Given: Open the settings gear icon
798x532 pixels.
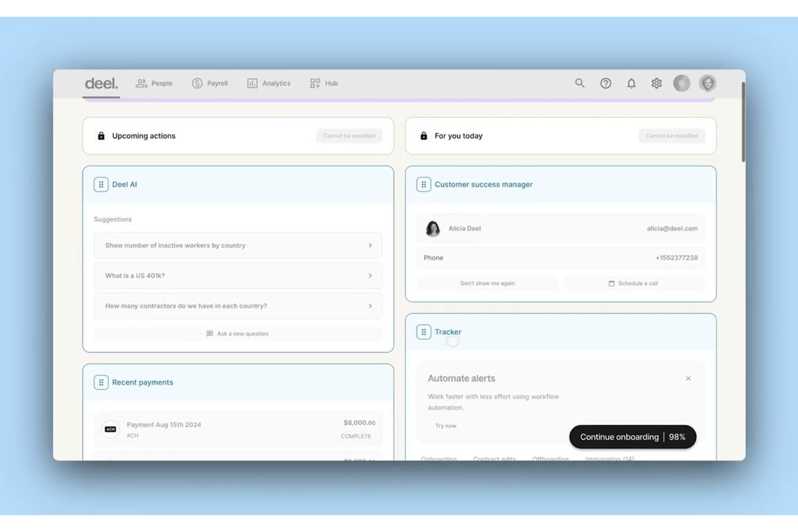Looking at the screenshot, I should [x=656, y=84].
